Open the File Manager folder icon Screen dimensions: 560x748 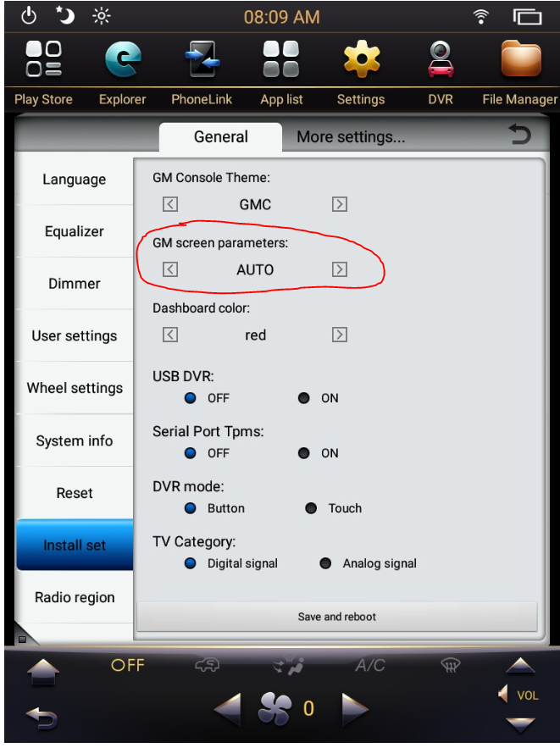click(x=521, y=58)
